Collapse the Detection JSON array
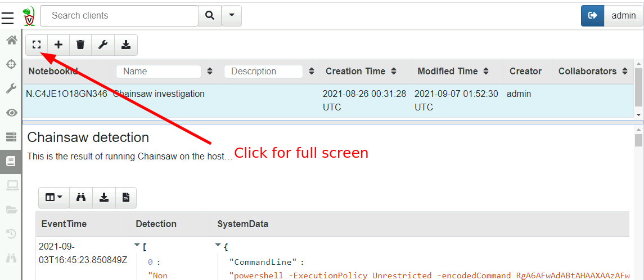 point(137,245)
